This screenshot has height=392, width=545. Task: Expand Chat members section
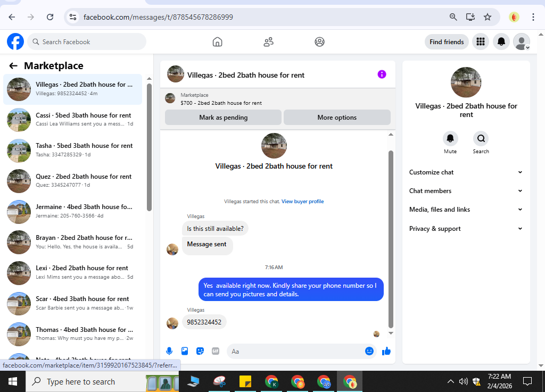click(466, 191)
